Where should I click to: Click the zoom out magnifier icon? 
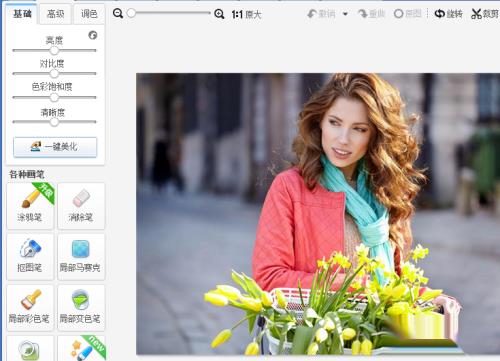(118, 14)
